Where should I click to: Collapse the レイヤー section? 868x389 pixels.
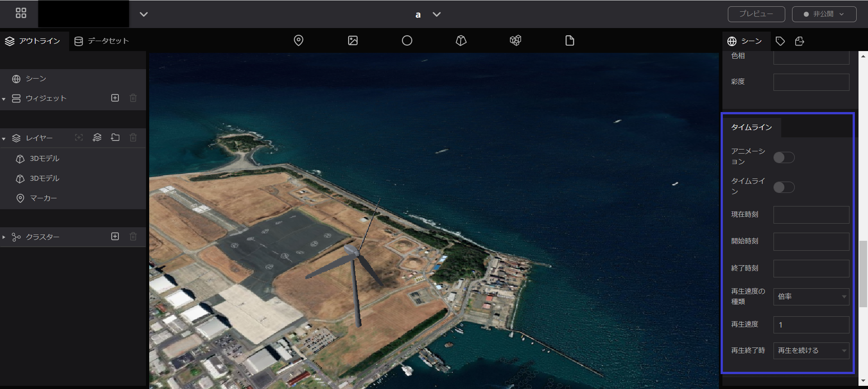pyautogui.click(x=4, y=138)
